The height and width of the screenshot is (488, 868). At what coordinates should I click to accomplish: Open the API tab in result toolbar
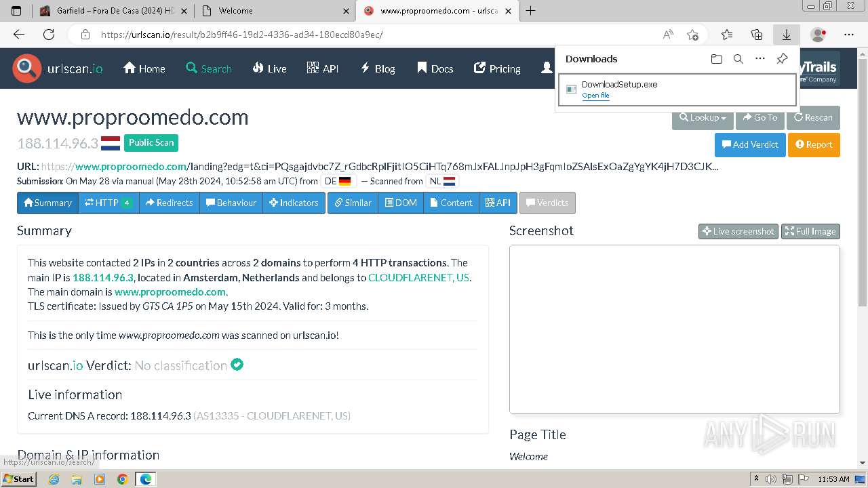coord(498,203)
